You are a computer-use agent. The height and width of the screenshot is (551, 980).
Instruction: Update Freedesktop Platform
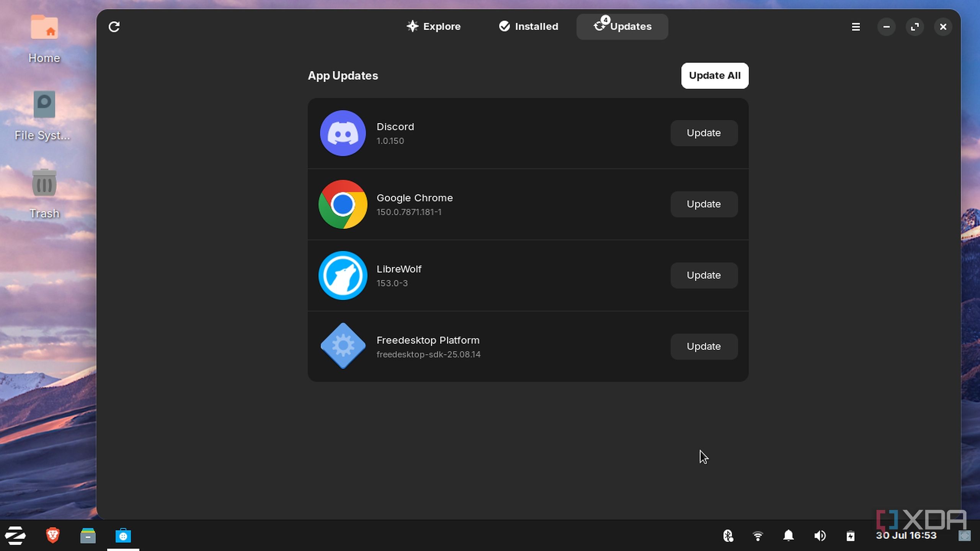(704, 346)
